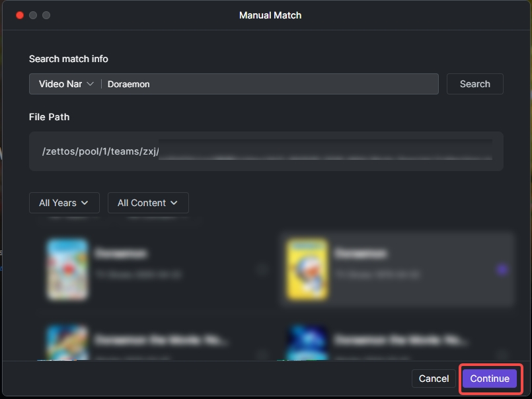Choose the bottom-left Doraemon the Movie poster

(x=67, y=344)
